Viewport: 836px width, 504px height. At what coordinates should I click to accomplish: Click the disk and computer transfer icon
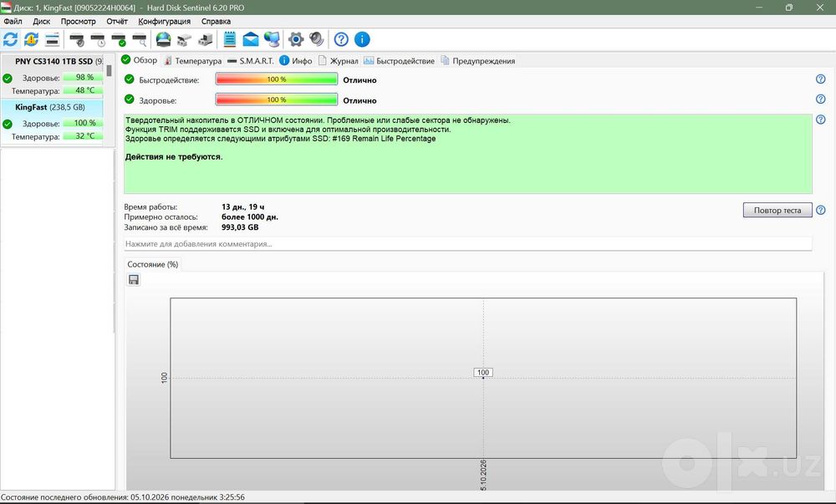(x=206, y=39)
